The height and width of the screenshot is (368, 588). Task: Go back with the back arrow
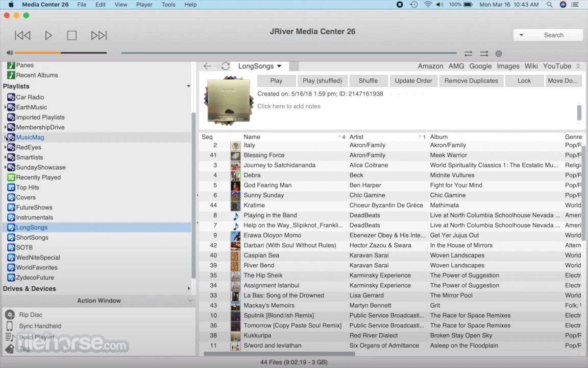point(207,66)
